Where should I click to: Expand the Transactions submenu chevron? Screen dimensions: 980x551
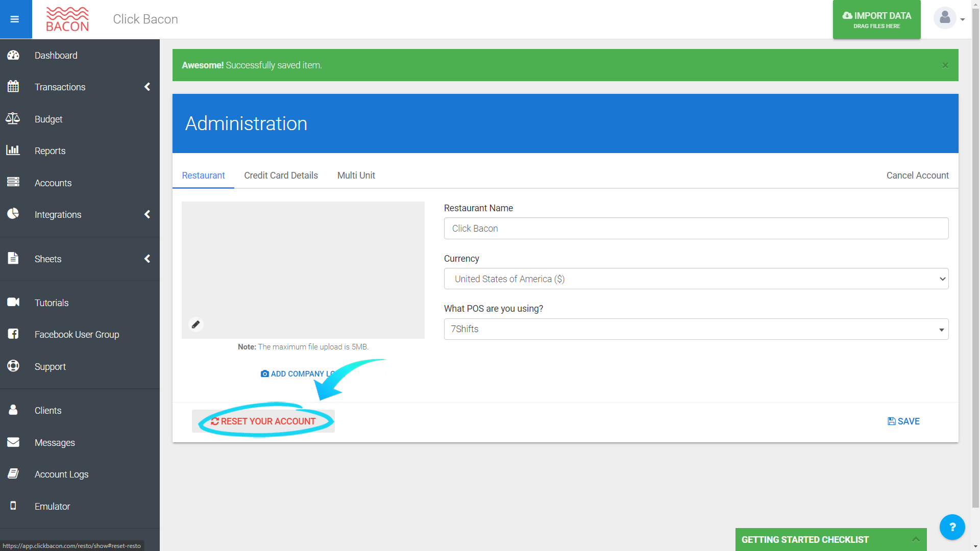tap(147, 87)
